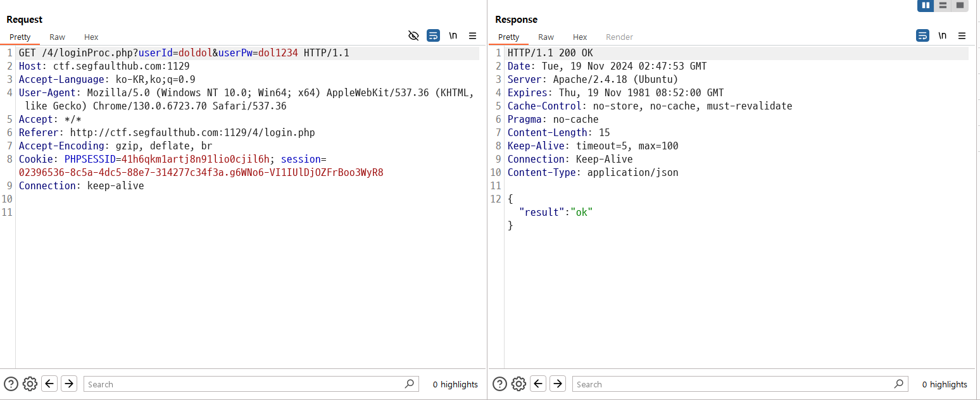Click PHPSESSID cookie value in request
The image size is (980, 400).
(x=195, y=159)
